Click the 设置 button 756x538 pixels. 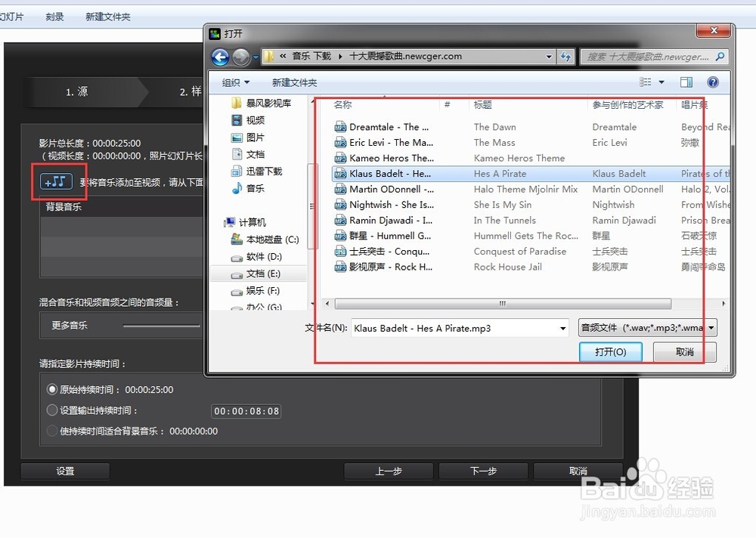65,471
